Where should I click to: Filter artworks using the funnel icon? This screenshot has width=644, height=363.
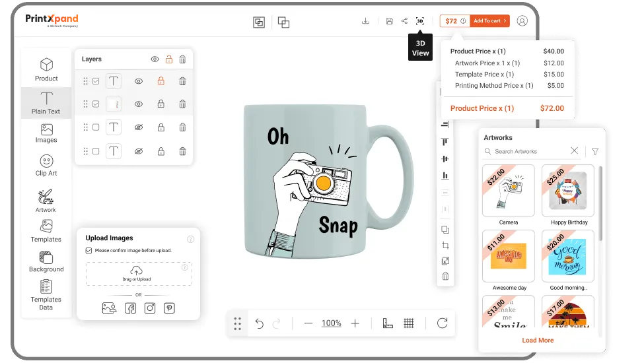tap(595, 151)
